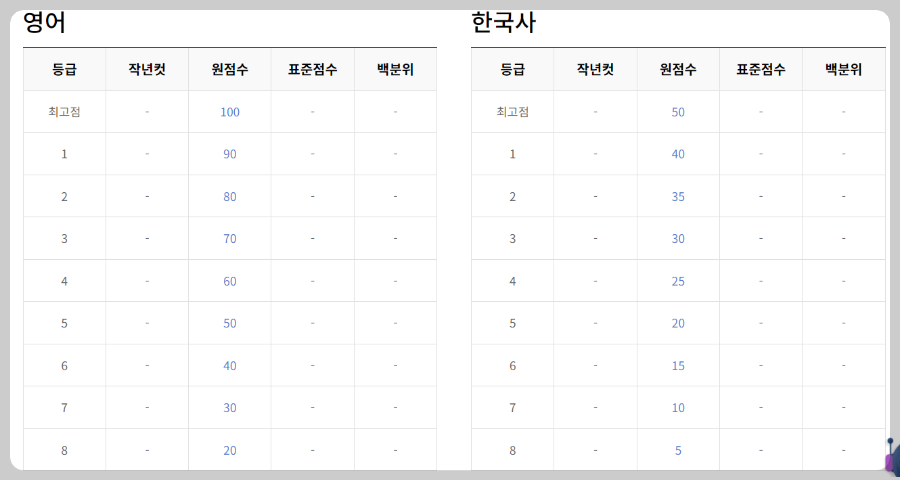Select grade label 6 in 한국사 table
This screenshot has width=900, height=480.
point(513,366)
